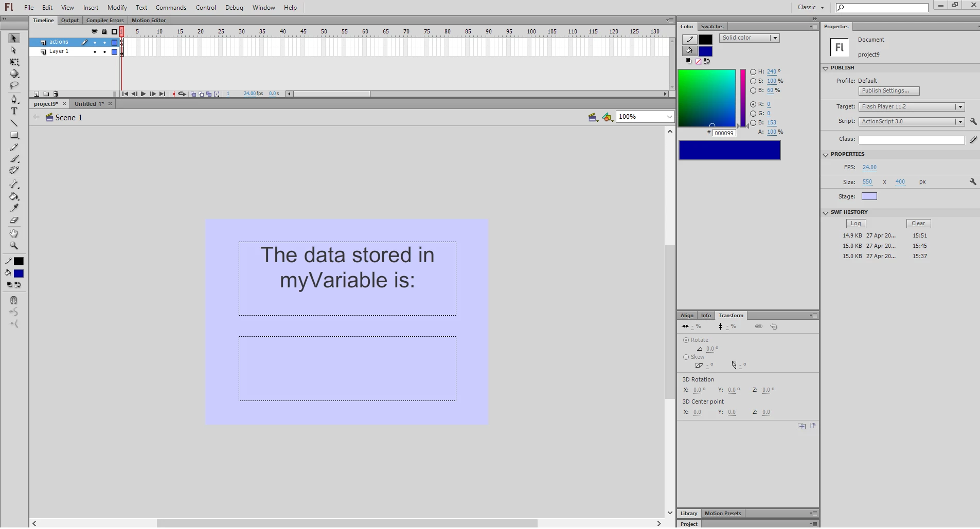980x529 pixels.
Task: Click Go to first frame button
Action: (x=125, y=94)
